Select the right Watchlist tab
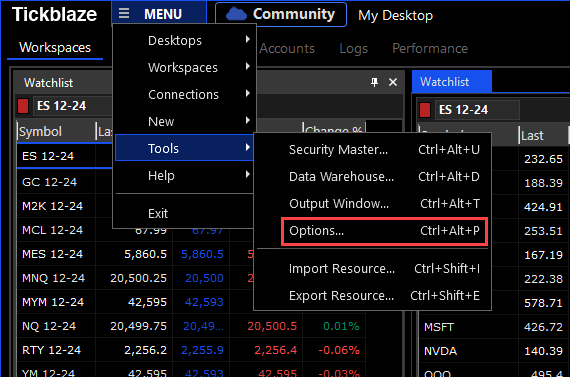570x377 pixels. click(x=451, y=82)
